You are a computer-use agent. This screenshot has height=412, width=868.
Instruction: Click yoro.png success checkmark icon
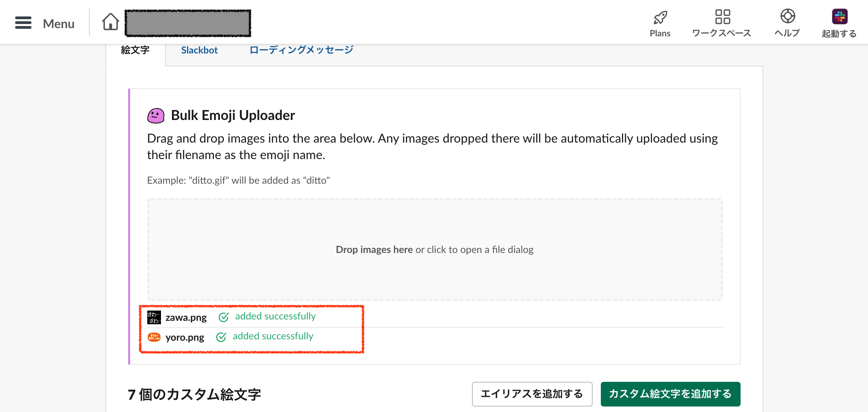pyautogui.click(x=221, y=337)
